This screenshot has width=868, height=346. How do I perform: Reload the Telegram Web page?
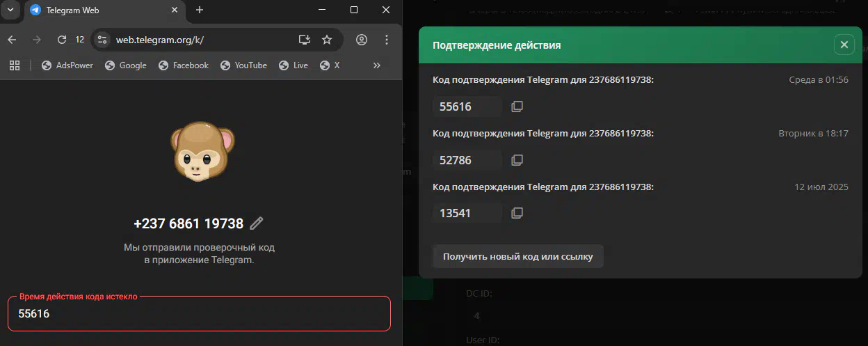pos(62,40)
